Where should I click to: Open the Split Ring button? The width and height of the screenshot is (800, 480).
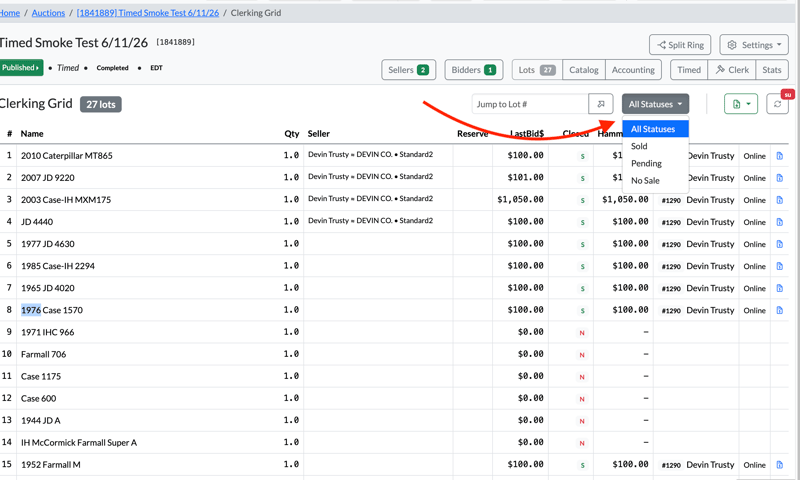(x=680, y=45)
